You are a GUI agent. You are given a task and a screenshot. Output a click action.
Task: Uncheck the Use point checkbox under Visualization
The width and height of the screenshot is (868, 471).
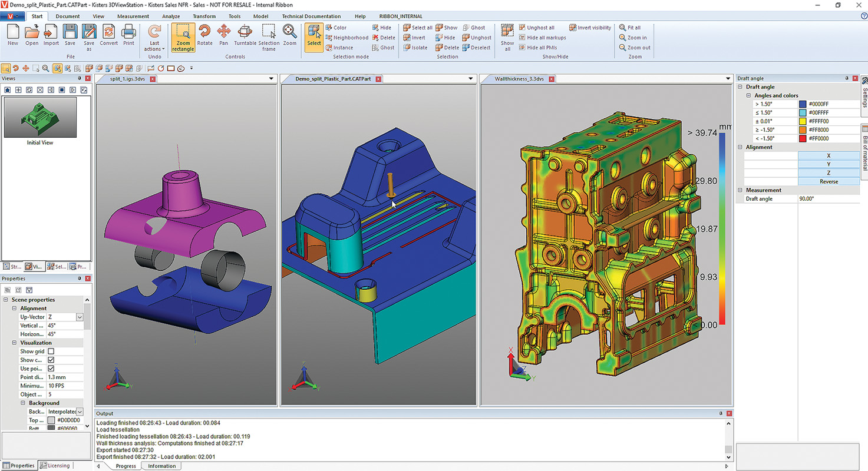pyautogui.click(x=51, y=369)
